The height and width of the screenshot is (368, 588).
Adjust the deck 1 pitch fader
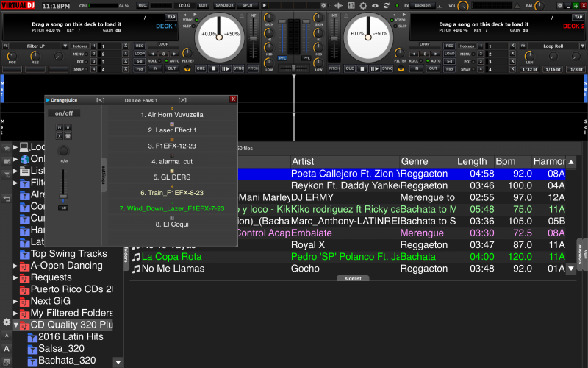[254, 38]
